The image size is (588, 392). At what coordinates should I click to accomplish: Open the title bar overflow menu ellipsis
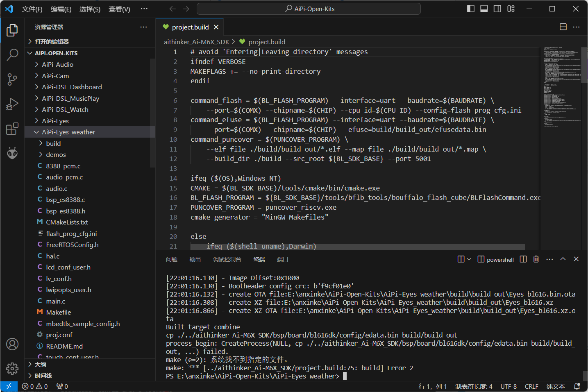point(144,9)
